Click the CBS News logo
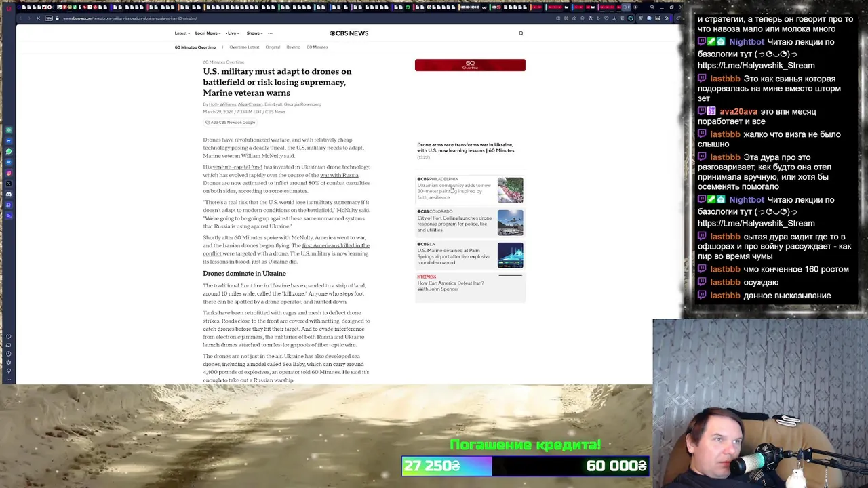The width and height of the screenshot is (868, 488). 349,33
